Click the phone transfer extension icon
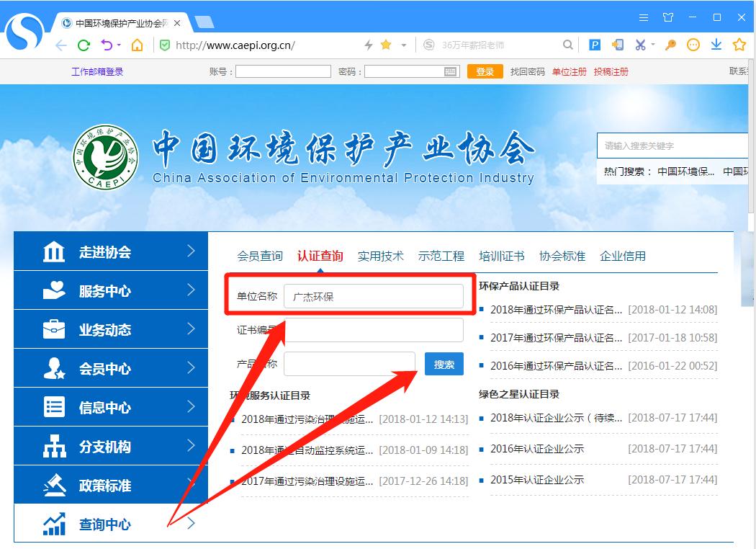The width and height of the screenshot is (756, 549). click(x=618, y=45)
